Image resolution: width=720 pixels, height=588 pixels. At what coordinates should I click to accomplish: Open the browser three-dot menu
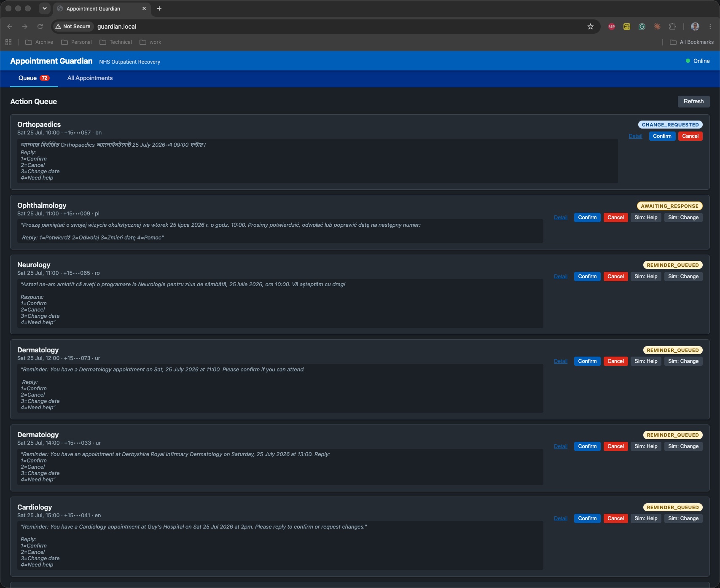point(710,27)
